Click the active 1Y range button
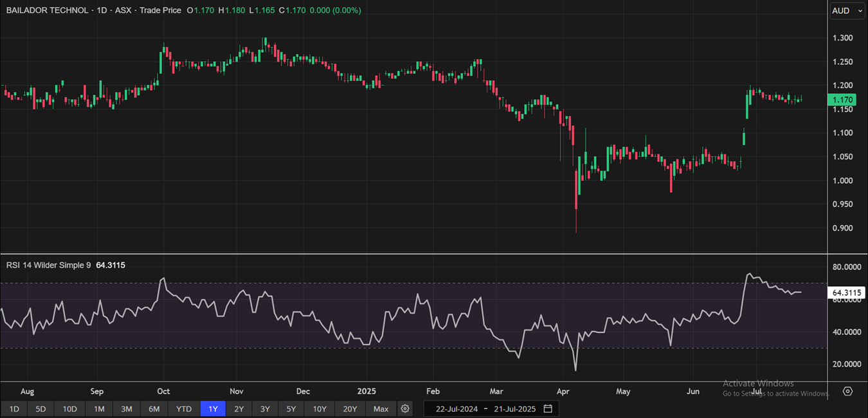 pyautogui.click(x=213, y=409)
